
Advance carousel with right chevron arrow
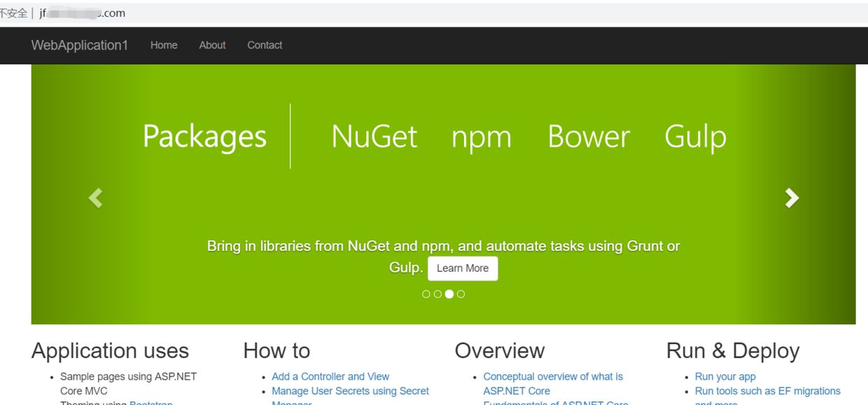click(x=792, y=198)
